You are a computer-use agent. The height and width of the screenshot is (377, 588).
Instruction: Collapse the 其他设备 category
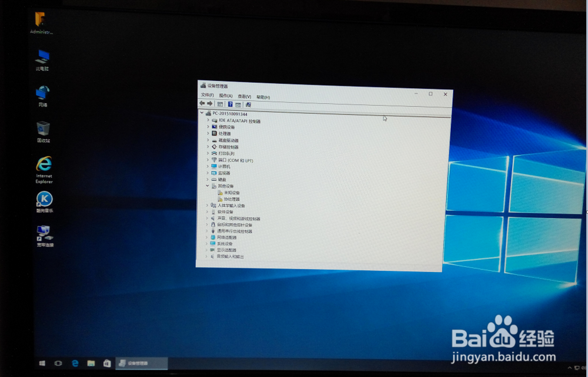[x=206, y=186]
